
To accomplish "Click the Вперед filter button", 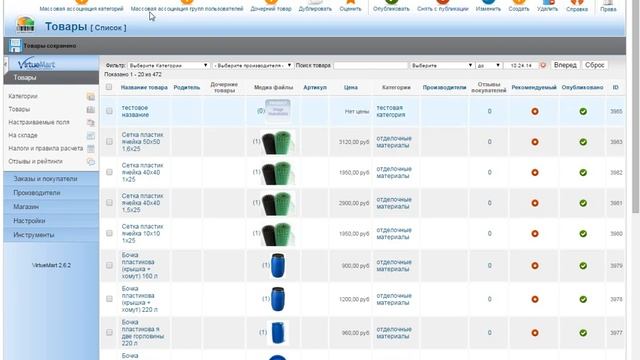I will click(x=565, y=65).
